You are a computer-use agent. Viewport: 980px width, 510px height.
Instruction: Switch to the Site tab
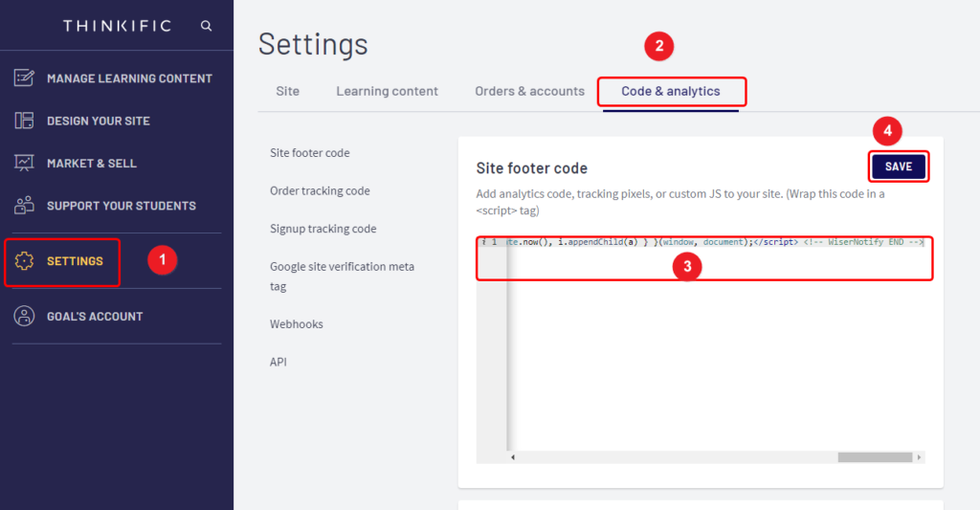tap(287, 91)
